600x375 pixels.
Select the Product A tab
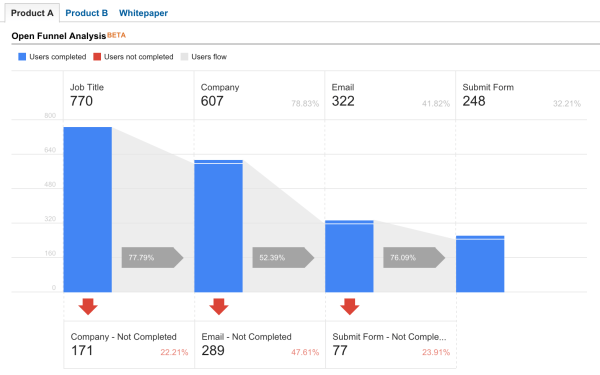[x=32, y=13]
